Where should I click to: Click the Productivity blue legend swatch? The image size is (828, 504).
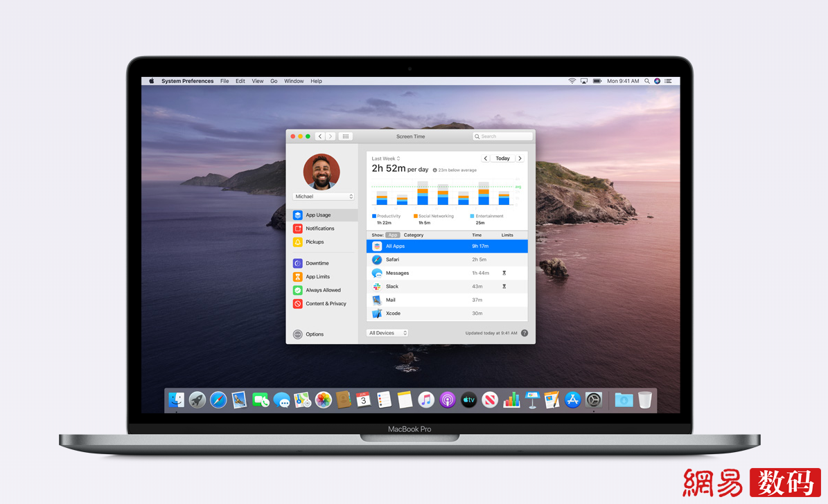coord(374,216)
